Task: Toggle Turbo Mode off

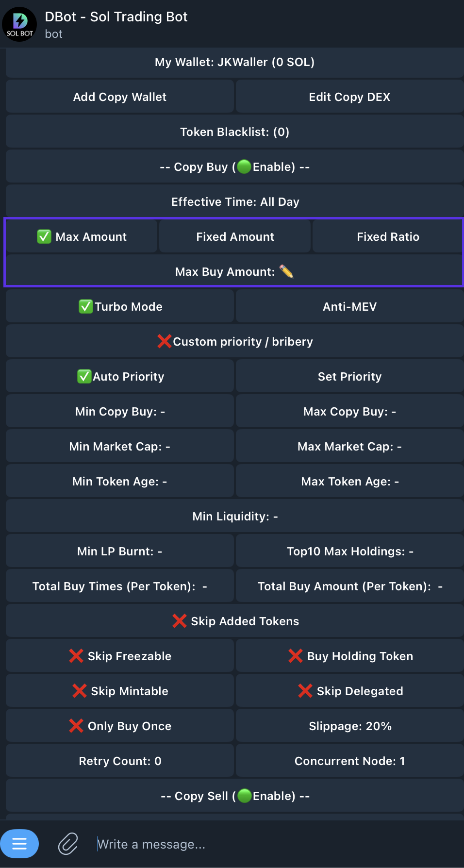Action: point(120,306)
